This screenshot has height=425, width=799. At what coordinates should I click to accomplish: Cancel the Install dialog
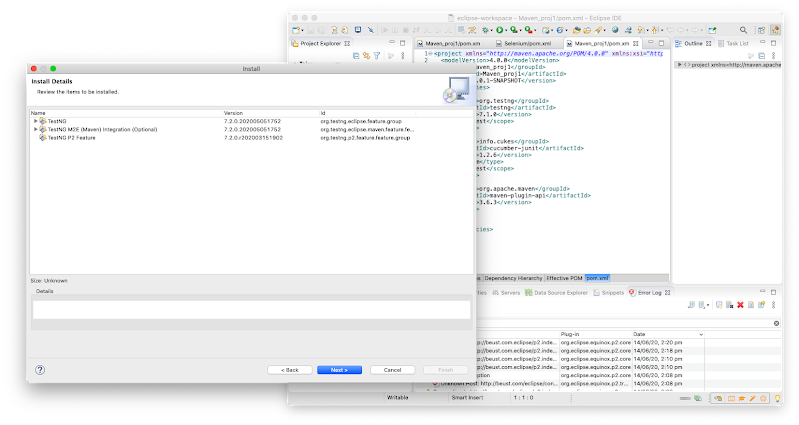pos(392,370)
